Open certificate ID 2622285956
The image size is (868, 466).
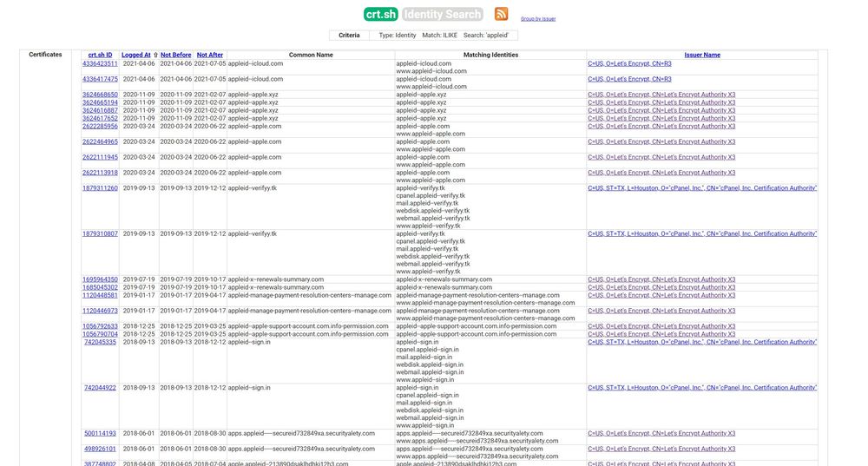click(x=100, y=126)
